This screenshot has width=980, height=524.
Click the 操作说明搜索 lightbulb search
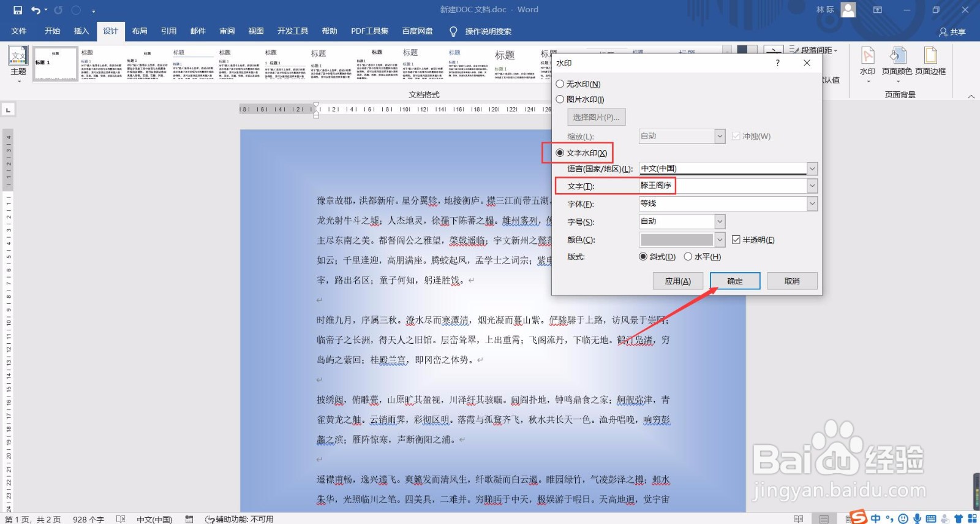pos(481,31)
